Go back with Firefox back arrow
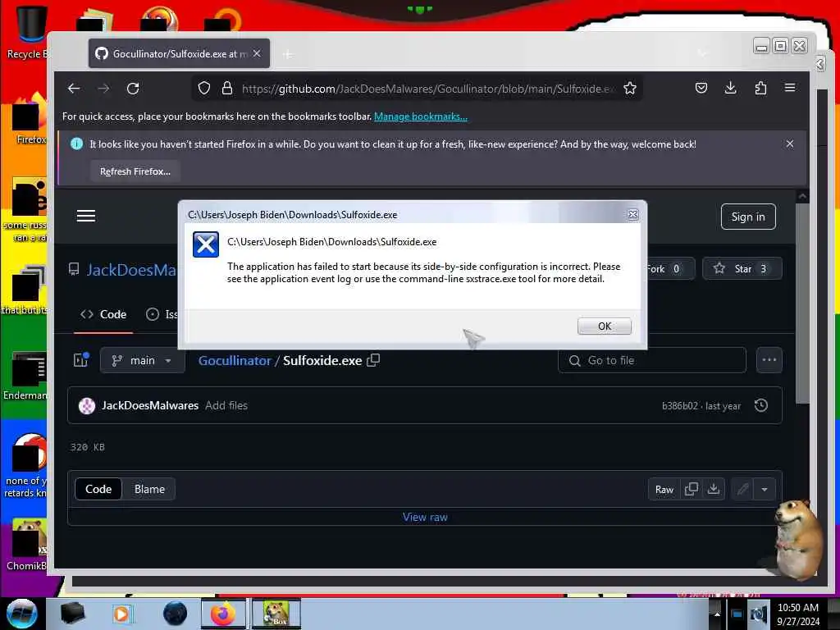 [x=74, y=89]
